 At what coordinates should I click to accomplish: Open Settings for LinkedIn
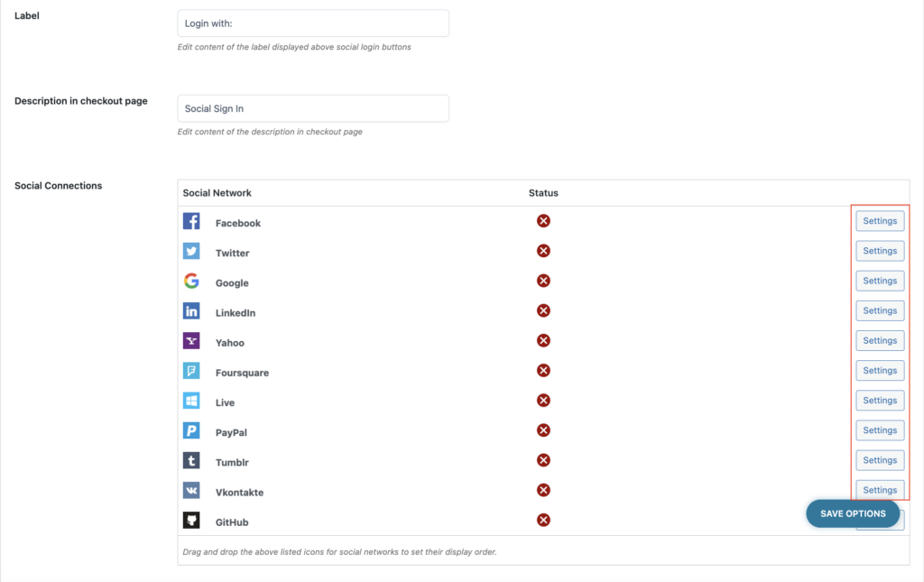pos(880,310)
